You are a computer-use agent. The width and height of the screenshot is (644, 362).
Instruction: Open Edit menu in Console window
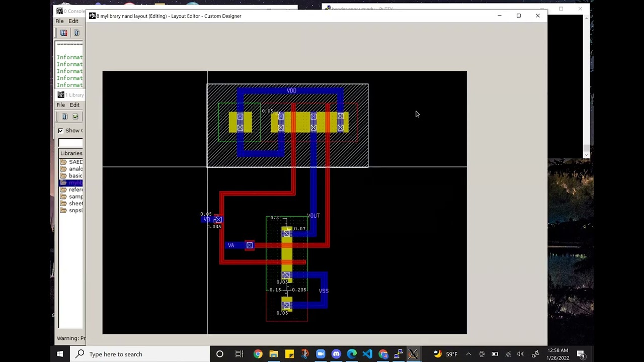coord(73,21)
